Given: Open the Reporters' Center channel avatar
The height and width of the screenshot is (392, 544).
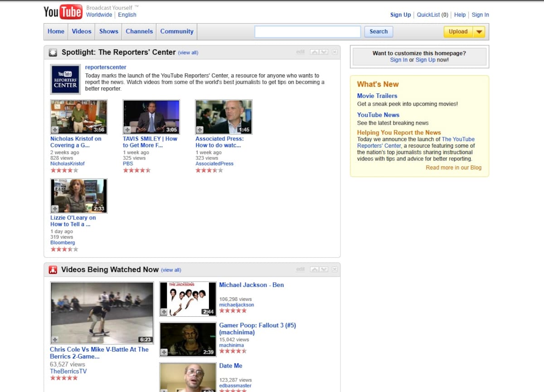Looking at the screenshot, I should coord(65,79).
